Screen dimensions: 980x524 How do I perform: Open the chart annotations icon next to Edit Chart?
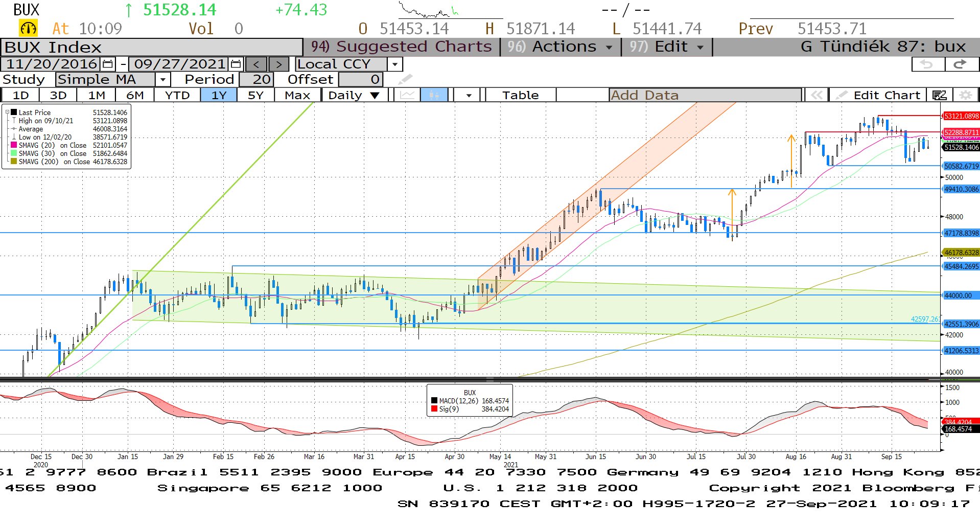point(940,95)
